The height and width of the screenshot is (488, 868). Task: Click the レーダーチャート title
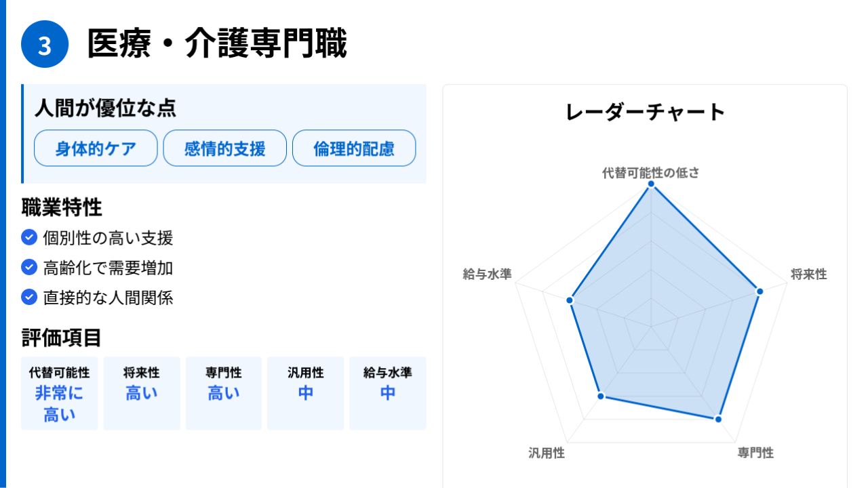coord(645,112)
